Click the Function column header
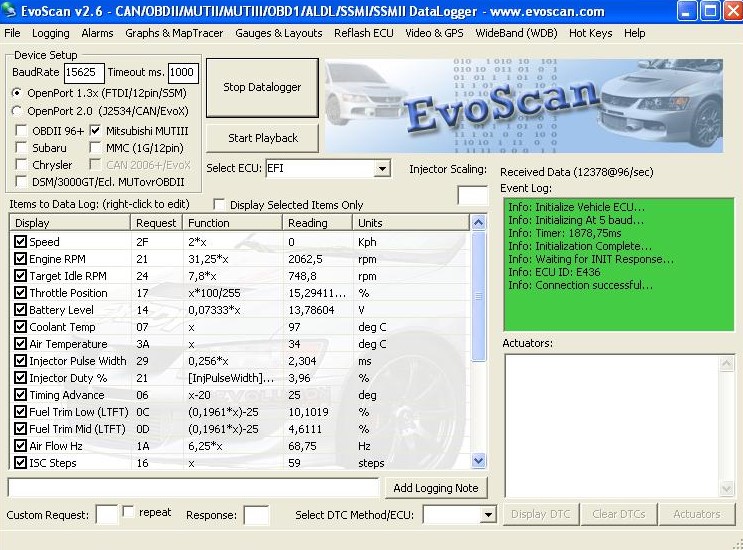The image size is (743, 550). tap(233, 223)
